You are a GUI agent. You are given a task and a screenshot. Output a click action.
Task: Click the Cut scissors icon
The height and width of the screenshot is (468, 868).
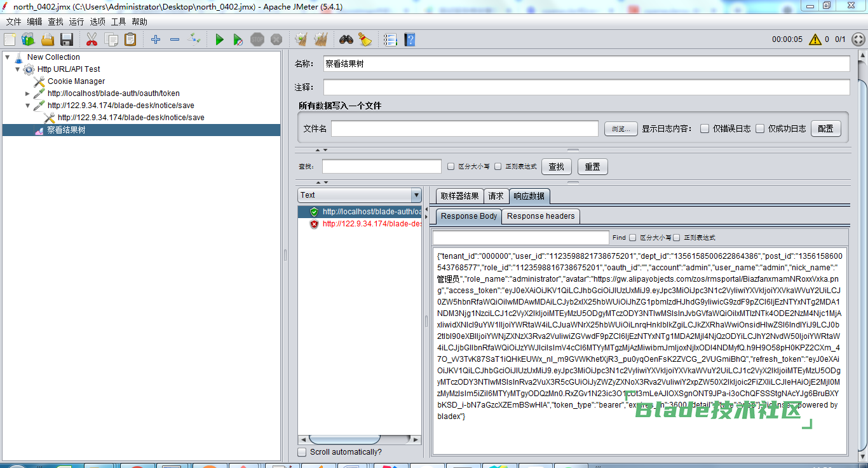pos(92,39)
